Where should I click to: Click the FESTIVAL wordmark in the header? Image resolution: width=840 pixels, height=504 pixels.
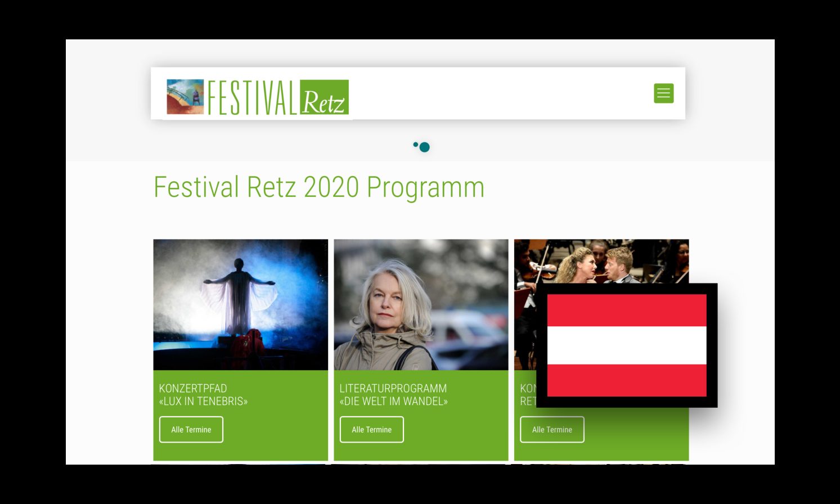252,97
